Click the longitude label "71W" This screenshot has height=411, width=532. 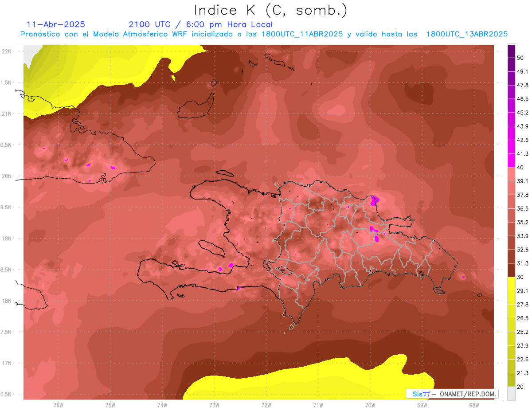tap(318, 405)
